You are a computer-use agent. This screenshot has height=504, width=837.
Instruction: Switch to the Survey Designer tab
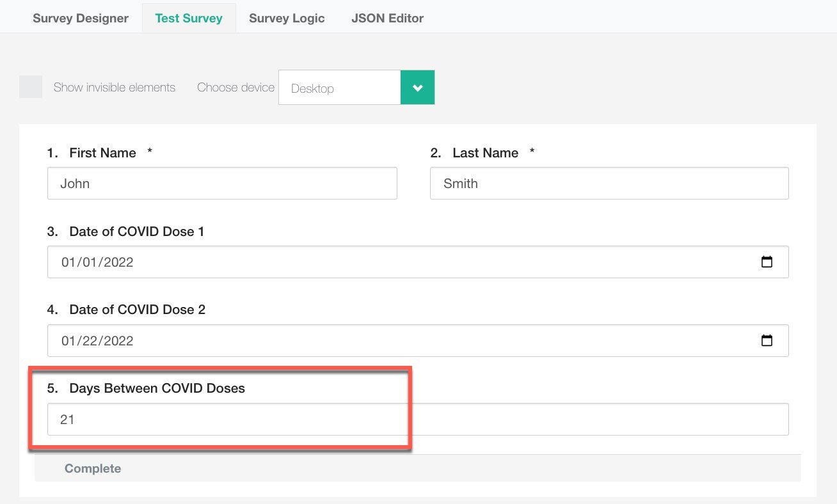[81, 18]
